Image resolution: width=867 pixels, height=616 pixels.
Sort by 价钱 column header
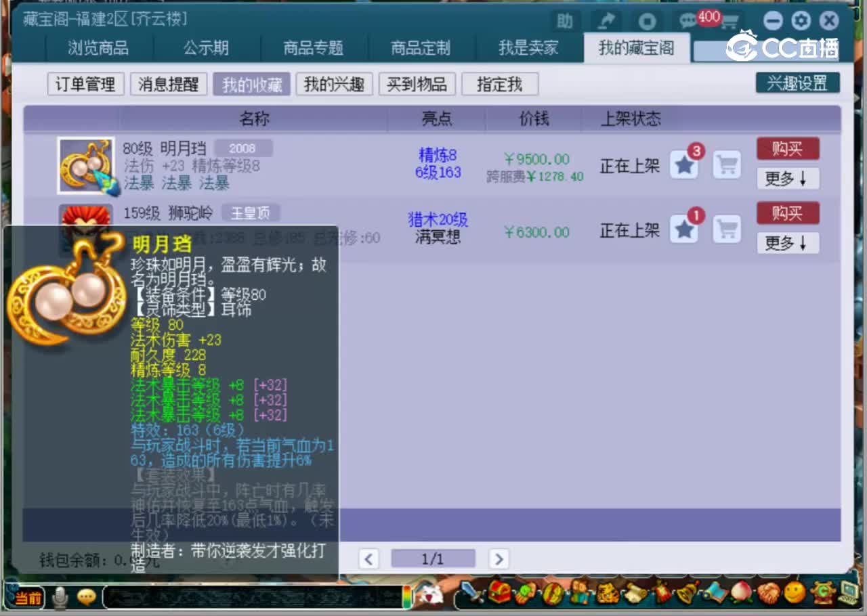click(x=534, y=119)
